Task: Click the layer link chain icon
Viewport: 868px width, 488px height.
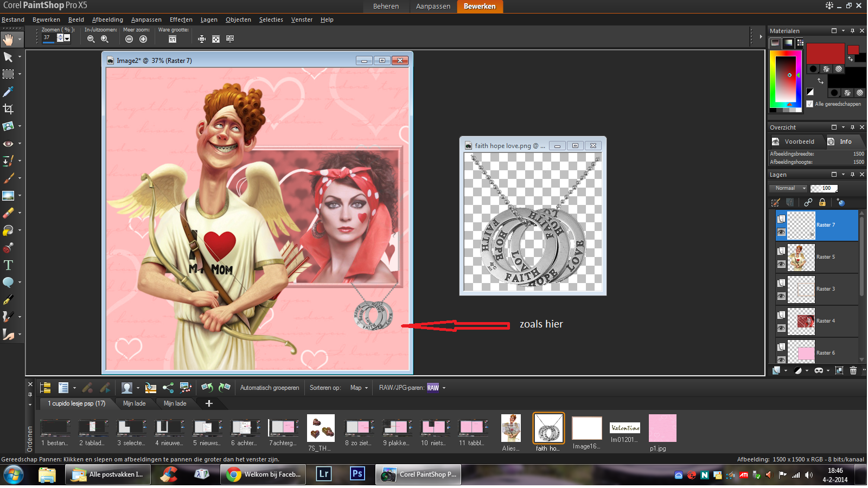Action: pyautogui.click(x=808, y=202)
